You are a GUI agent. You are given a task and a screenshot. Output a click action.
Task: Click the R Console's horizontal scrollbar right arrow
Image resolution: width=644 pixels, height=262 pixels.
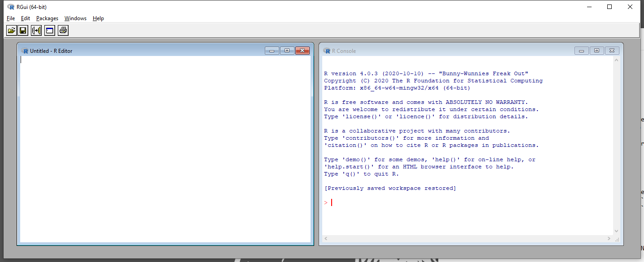(609, 239)
